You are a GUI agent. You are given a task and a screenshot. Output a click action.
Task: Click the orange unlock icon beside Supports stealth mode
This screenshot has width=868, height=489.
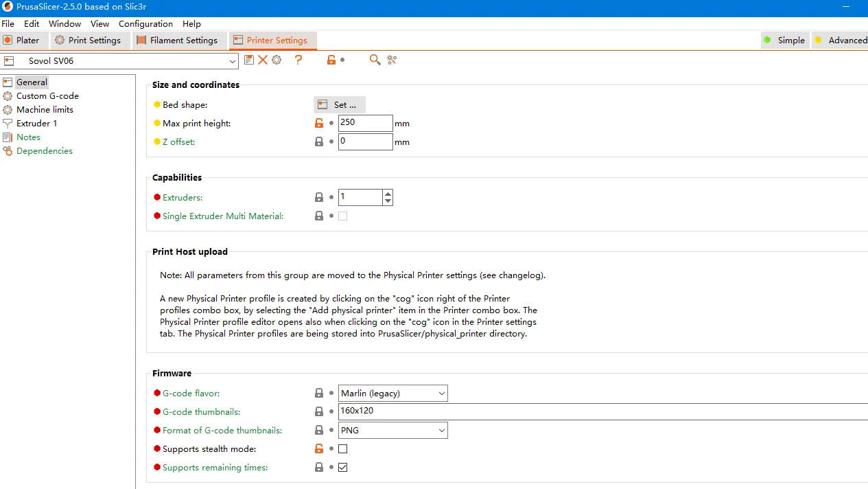[x=318, y=449]
